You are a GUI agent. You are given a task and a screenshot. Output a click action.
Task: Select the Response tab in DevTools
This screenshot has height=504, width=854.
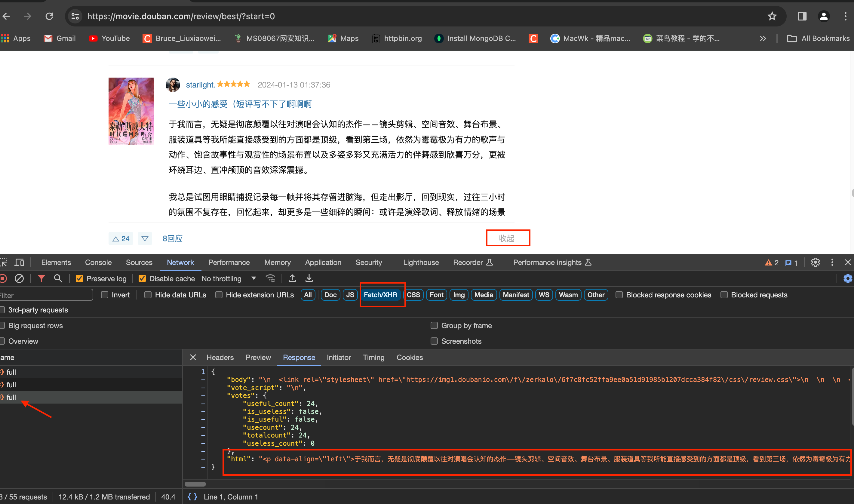tap(299, 357)
